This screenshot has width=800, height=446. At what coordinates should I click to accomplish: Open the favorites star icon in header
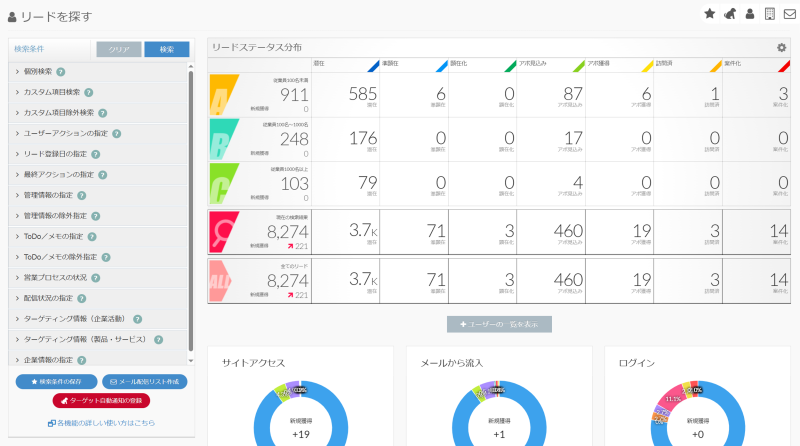[710, 14]
